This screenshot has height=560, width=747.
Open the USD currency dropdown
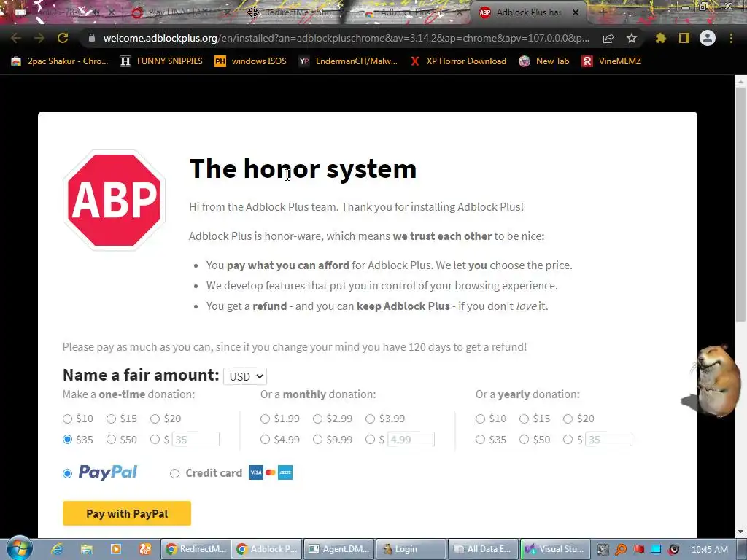pyautogui.click(x=245, y=376)
